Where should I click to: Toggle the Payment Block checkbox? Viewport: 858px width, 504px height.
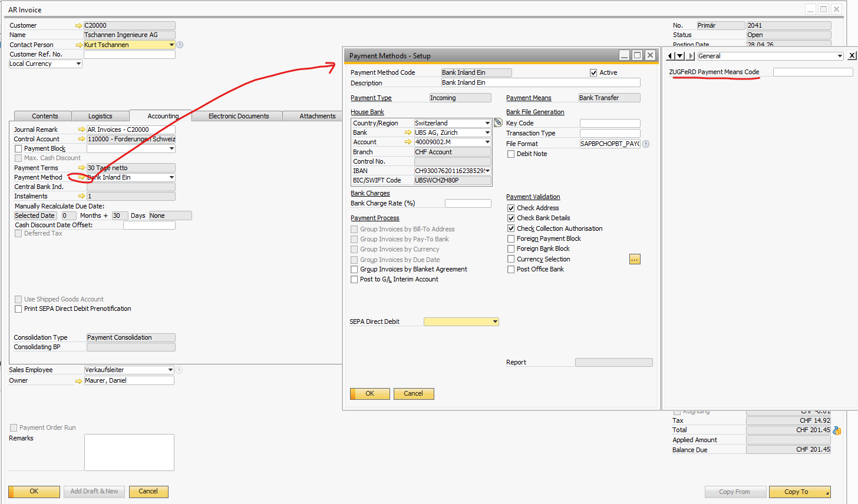pos(18,149)
